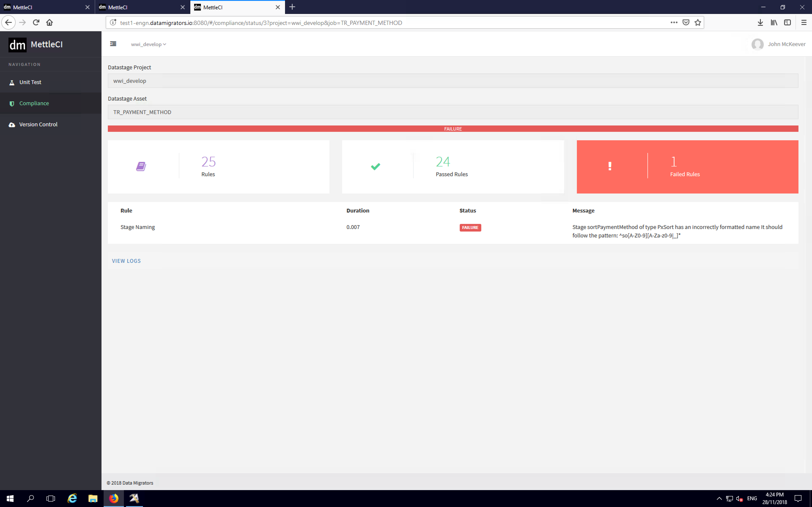The image size is (812, 507).
Task: Click the exclamation icon on Failed Rules card
Action: click(x=610, y=166)
